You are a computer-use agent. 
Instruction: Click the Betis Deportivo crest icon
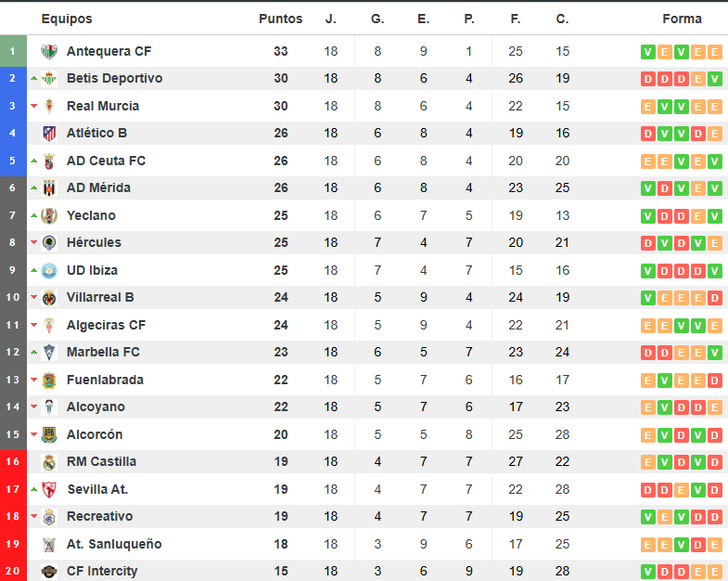(x=49, y=79)
